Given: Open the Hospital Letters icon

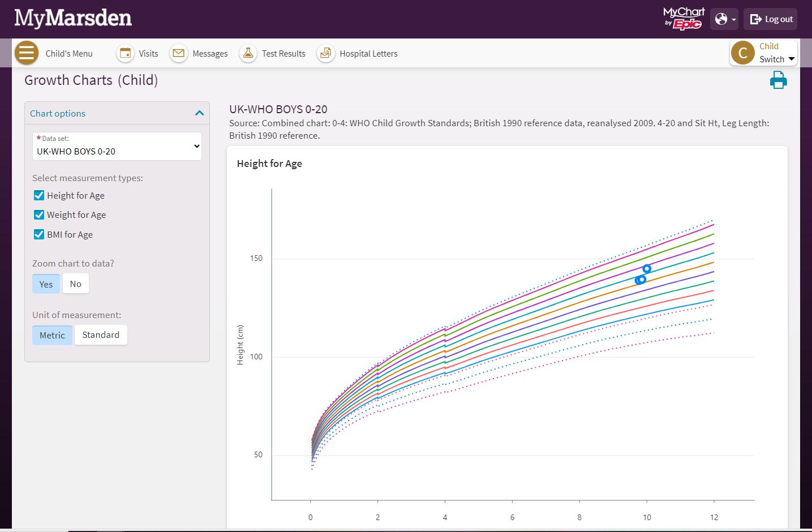Looking at the screenshot, I should click(x=325, y=53).
